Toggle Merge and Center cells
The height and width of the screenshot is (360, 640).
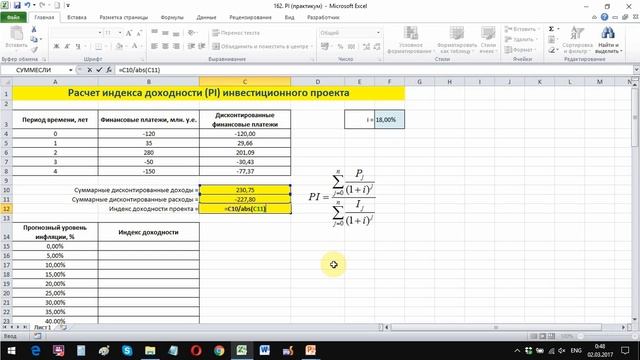[x=261, y=47]
